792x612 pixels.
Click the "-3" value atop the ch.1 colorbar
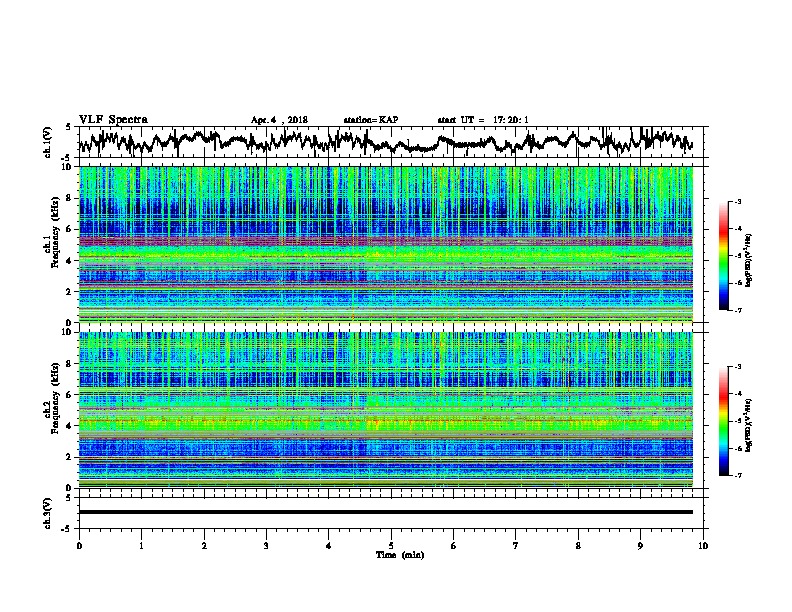(737, 202)
